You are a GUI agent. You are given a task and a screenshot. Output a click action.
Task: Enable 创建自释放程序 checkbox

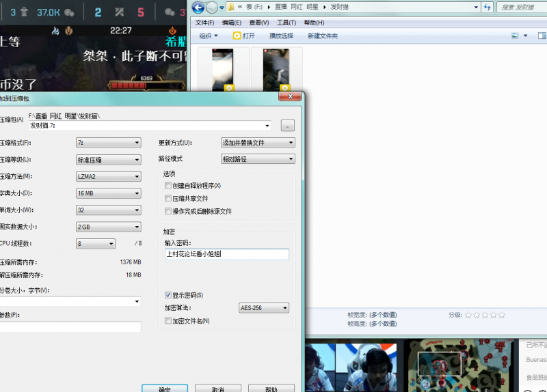click(x=168, y=186)
